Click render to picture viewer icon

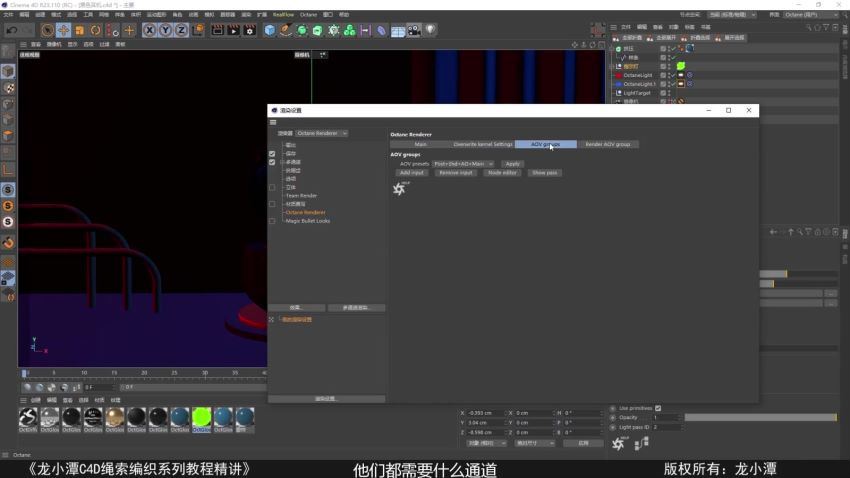(x=233, y=30)
